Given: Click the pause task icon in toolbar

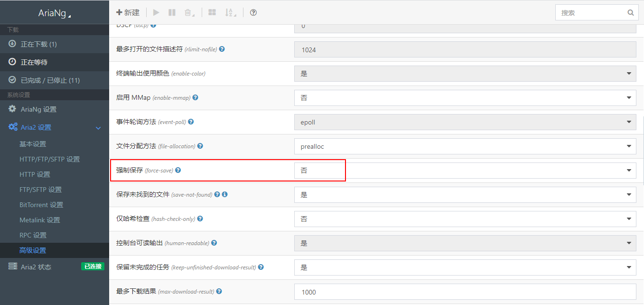Looking at the screenshot, I should point(172,13).
